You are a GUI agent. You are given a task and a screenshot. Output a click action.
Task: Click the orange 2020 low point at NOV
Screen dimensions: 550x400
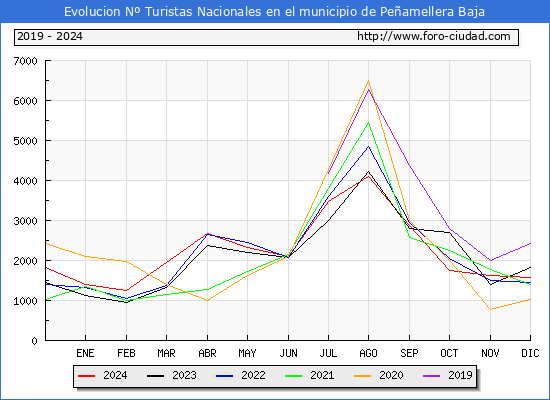click(490, 309)
